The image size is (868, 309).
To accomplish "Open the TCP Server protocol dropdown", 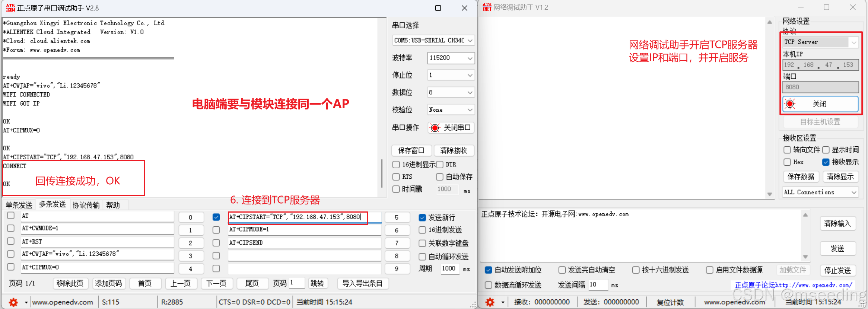I will coord(854,42).
